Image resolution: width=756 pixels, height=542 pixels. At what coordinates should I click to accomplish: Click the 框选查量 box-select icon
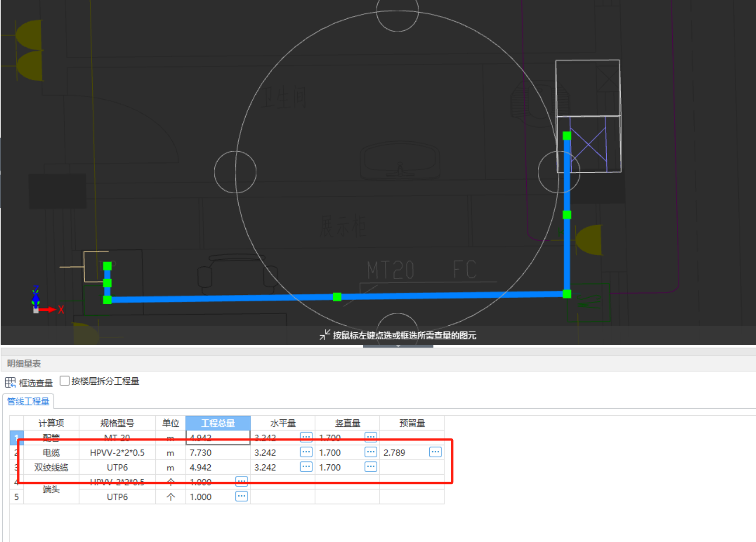(10, 382)
